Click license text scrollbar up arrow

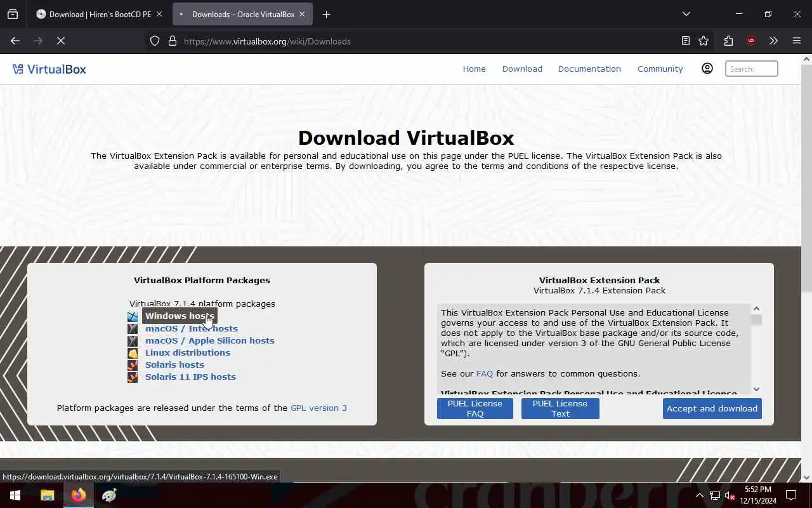pyautogui.click(x=756, y=309)
